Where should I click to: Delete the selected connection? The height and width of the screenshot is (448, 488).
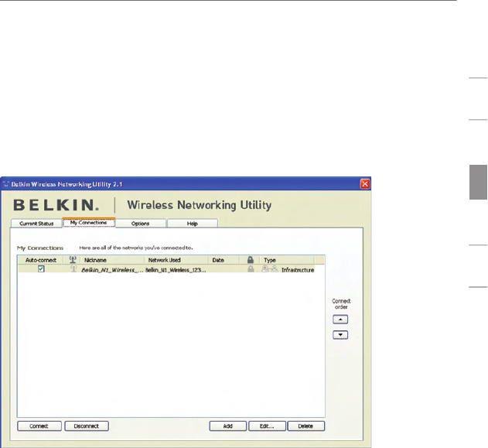coord(306,426)
